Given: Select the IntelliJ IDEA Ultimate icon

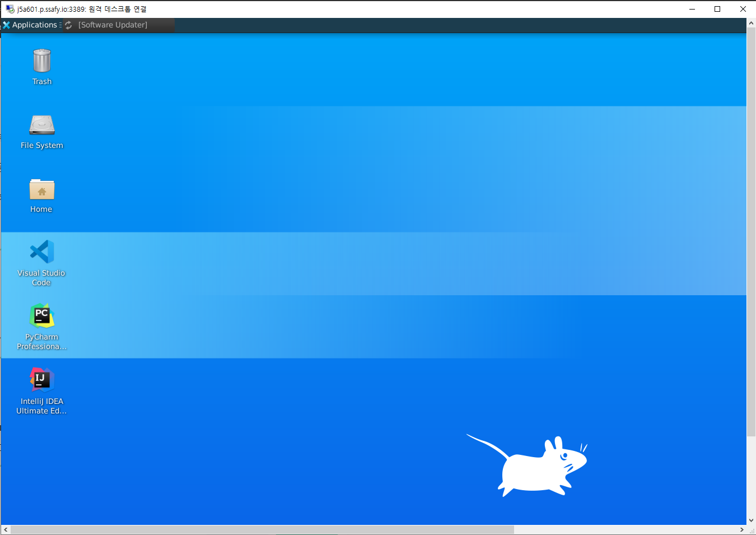Looking at the screenshot, I should 42,380.
